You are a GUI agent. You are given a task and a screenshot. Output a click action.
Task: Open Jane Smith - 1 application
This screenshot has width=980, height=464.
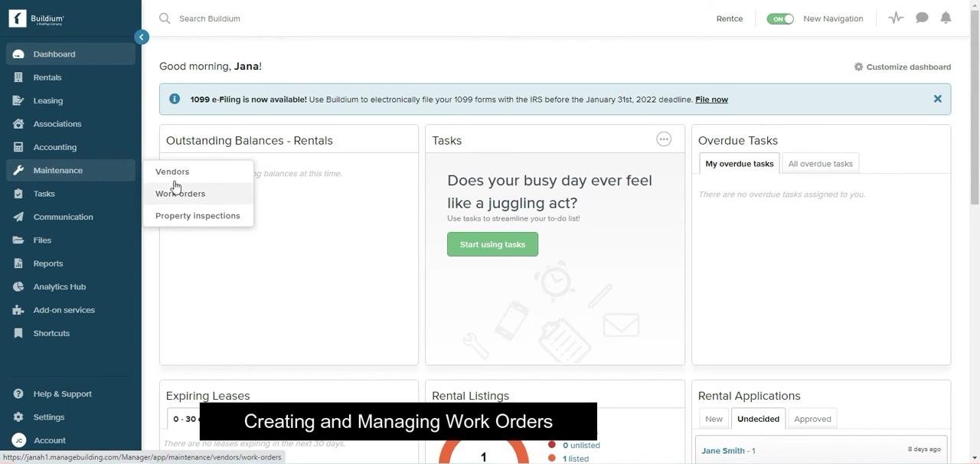[x=728, y=451]
